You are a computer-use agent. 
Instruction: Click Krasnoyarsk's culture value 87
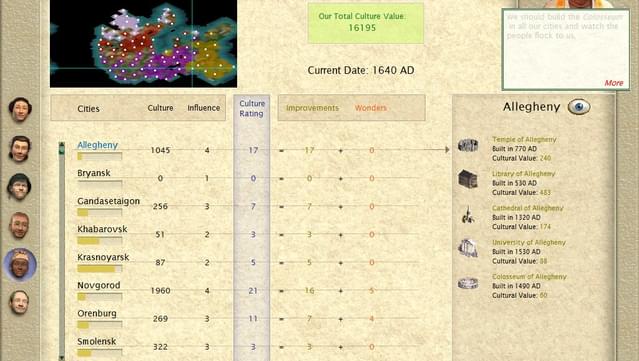point(160,262)
